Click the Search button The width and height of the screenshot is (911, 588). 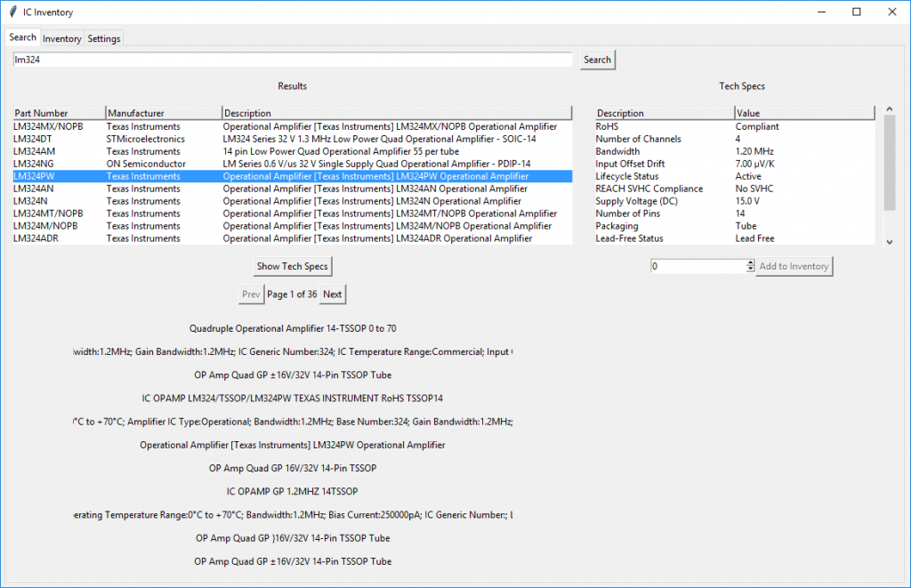coord(597,60)
